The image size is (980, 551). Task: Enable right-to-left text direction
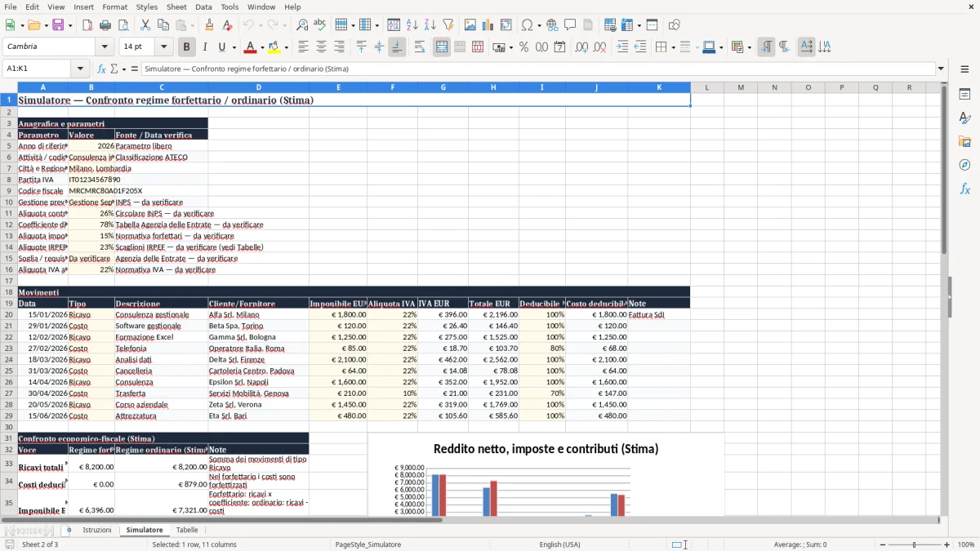pyautogui.click(x=784, y=47)
